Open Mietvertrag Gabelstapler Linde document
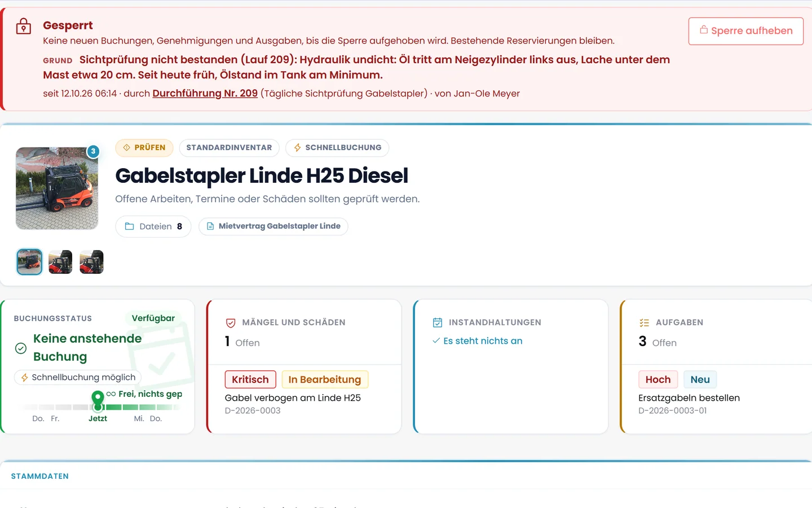The image size is (812, 508). 273,226
